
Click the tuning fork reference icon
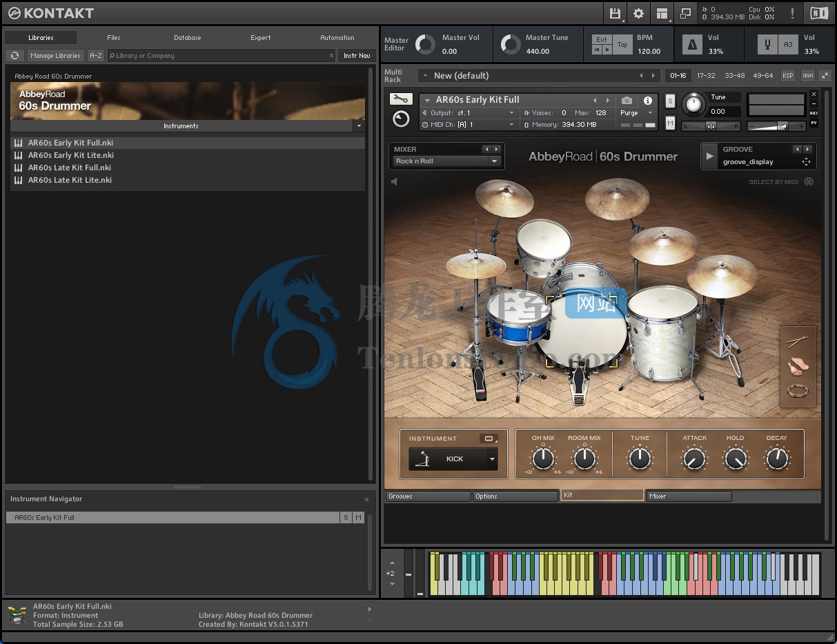pyautogui.click(x=767, y=45)
